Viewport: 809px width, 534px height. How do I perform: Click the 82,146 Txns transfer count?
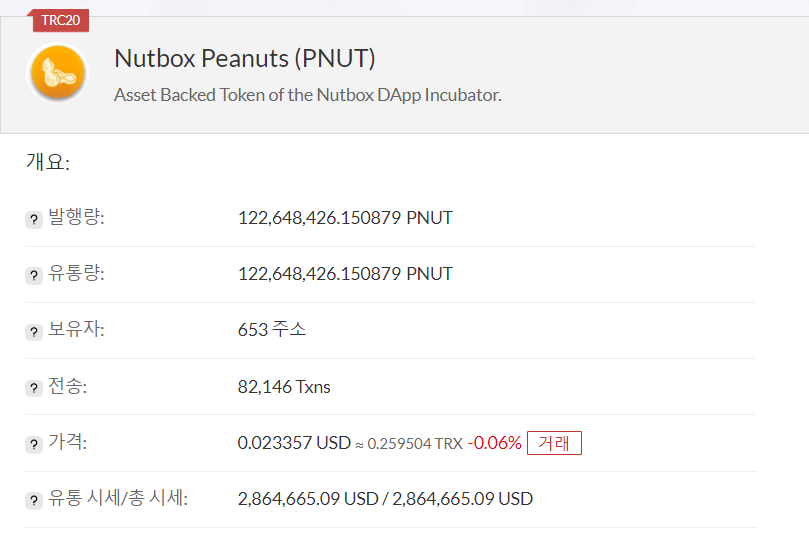coord(284,387)
